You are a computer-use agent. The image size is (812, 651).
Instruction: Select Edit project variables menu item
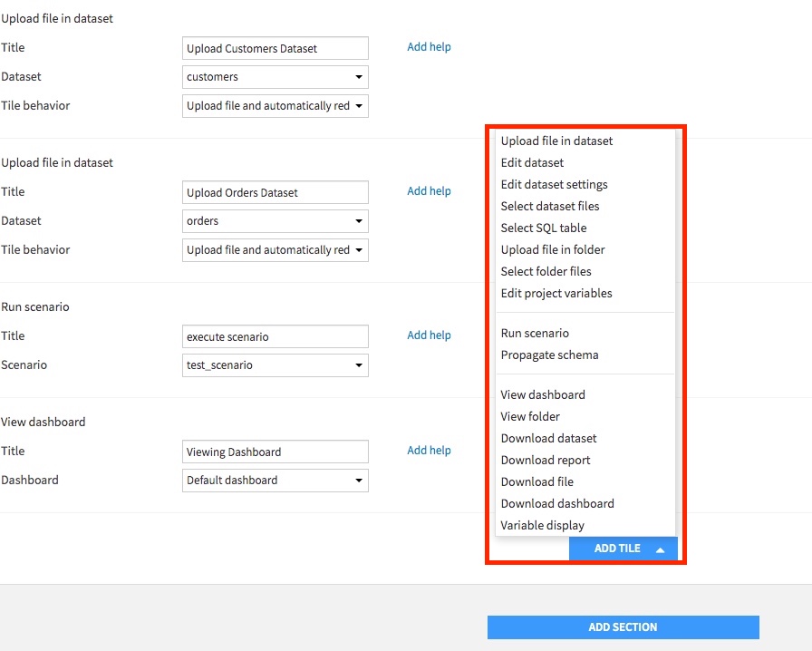pyautogui.click(x=556, y=294)
